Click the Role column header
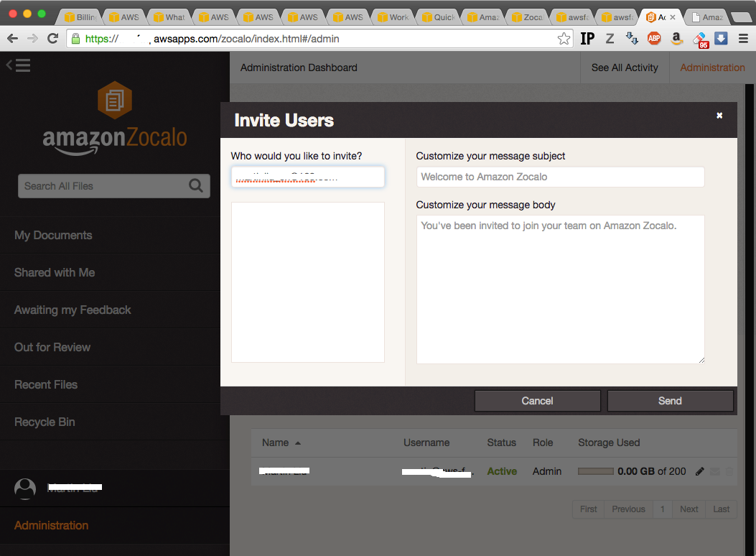The height and width of the screenshot is (556, 756). (x=543, y=443)
